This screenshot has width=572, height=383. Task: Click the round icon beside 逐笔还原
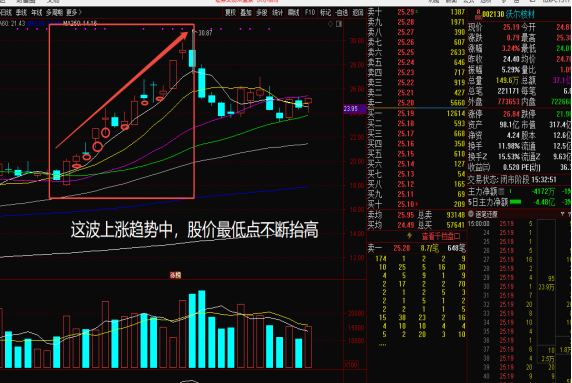click(471, 214)
